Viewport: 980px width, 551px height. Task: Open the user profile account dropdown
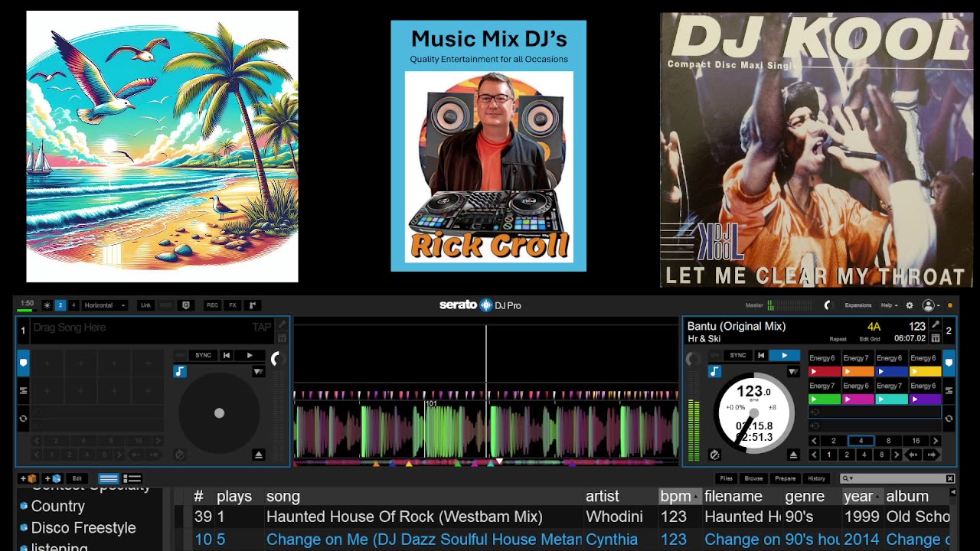tap(932, 305)
